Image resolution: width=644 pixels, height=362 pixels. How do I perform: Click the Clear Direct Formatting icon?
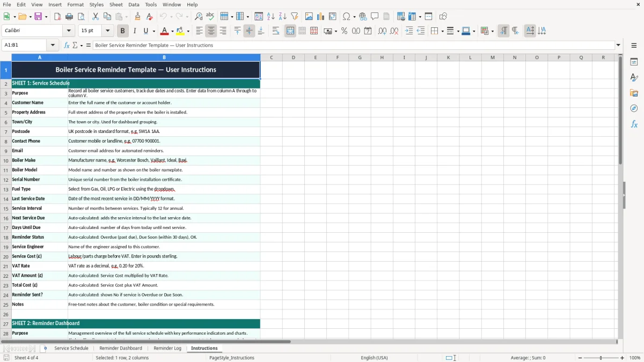(x=150, y=17)
